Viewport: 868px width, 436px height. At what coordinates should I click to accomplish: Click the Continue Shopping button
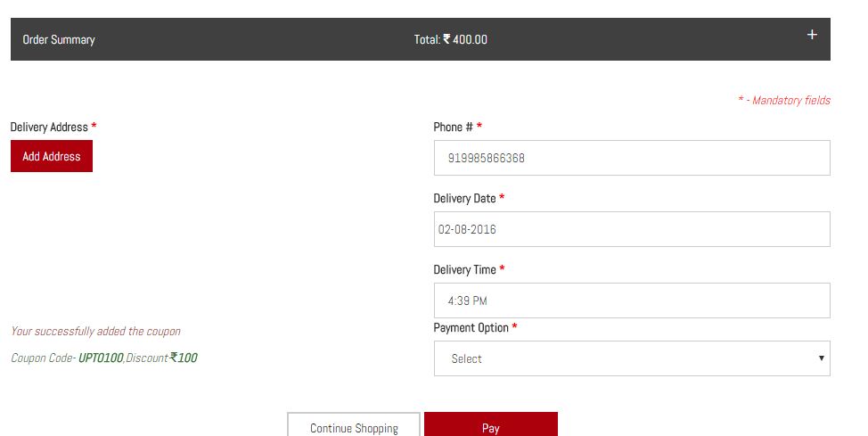coord(354,427)
